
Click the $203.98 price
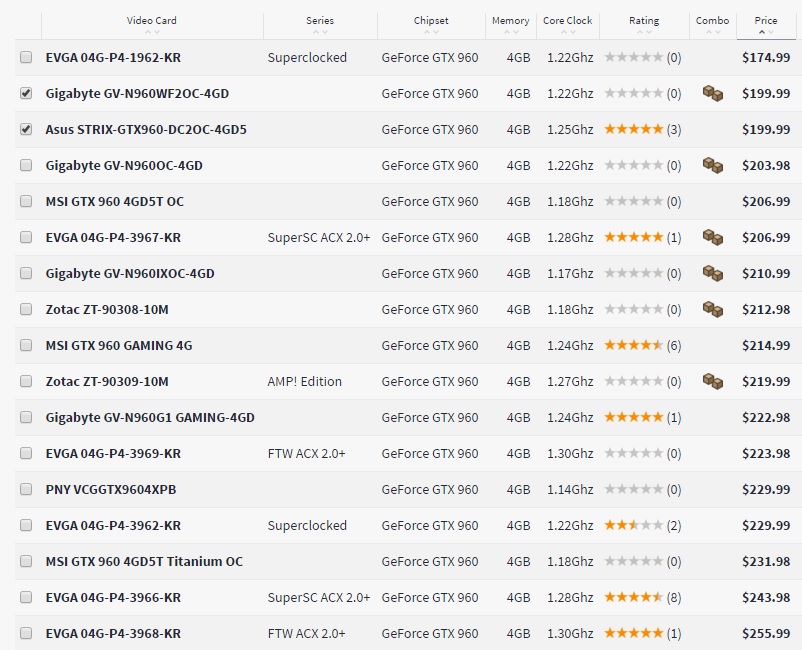click(x=766, y=165)
